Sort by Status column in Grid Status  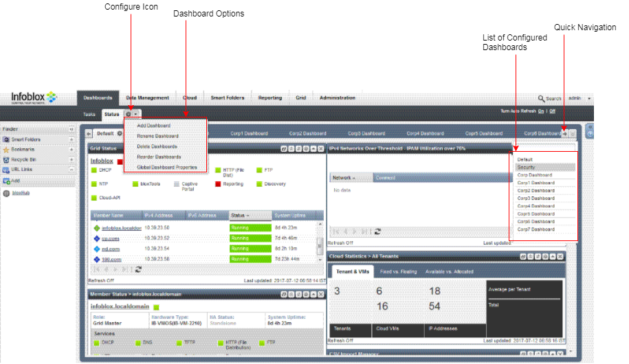point(250,216)
